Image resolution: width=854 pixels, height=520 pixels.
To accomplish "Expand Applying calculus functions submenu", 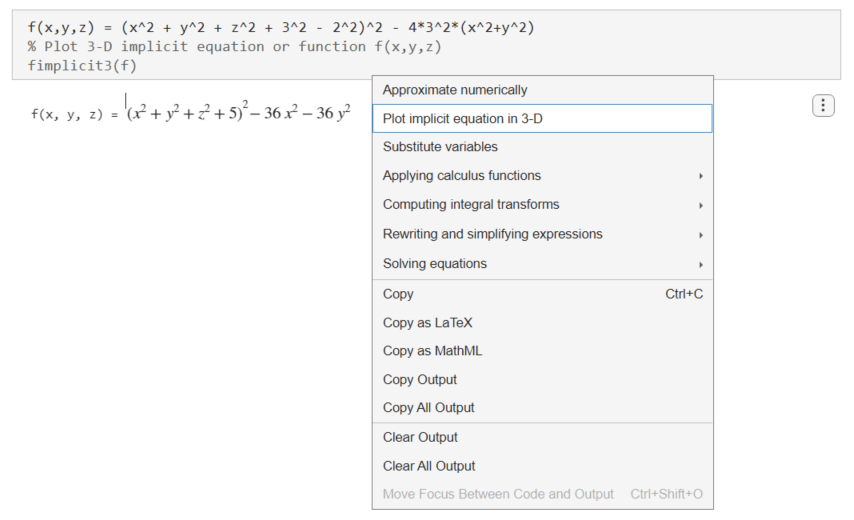I will point(462,176).
